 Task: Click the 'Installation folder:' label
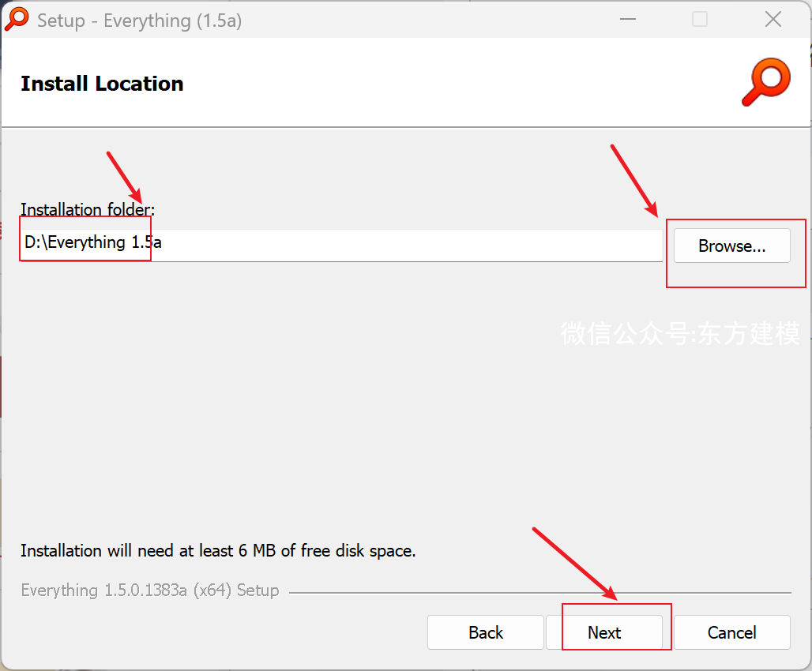[88, 209]
